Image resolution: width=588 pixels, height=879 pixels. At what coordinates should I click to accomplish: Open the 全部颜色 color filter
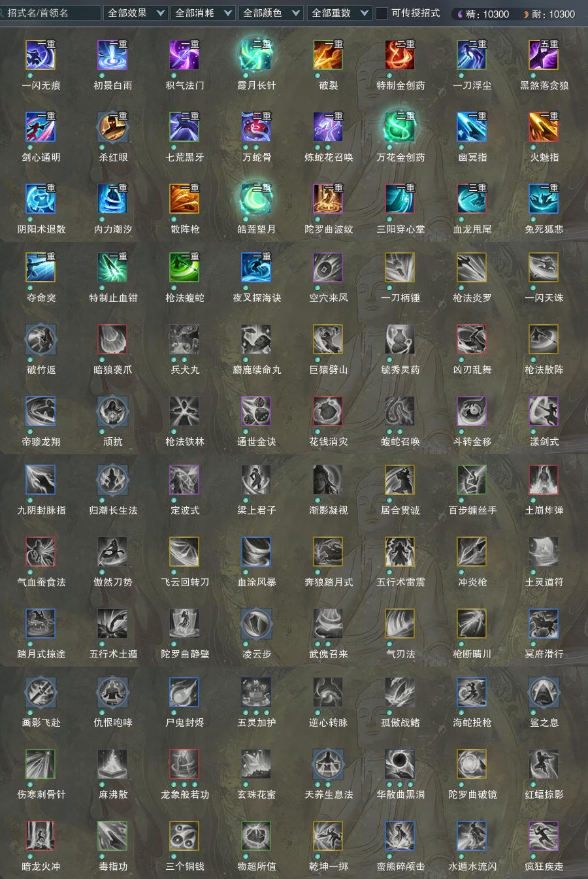point(271,13)
